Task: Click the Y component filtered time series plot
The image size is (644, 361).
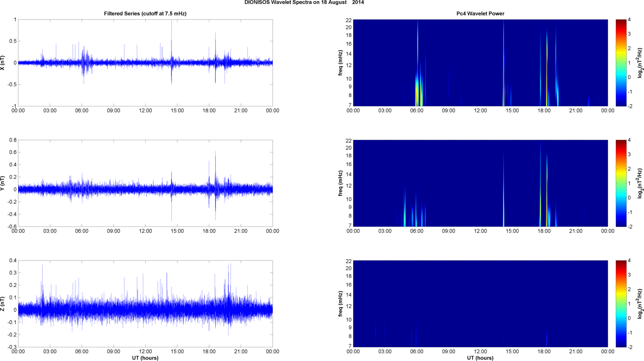Action: click(145, 183)
